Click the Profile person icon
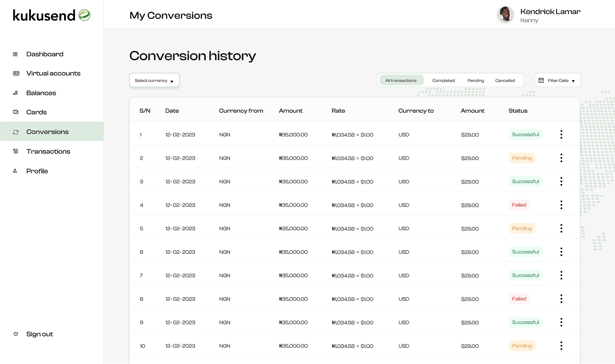The image size is (615, 364). [x=15, y=171]
